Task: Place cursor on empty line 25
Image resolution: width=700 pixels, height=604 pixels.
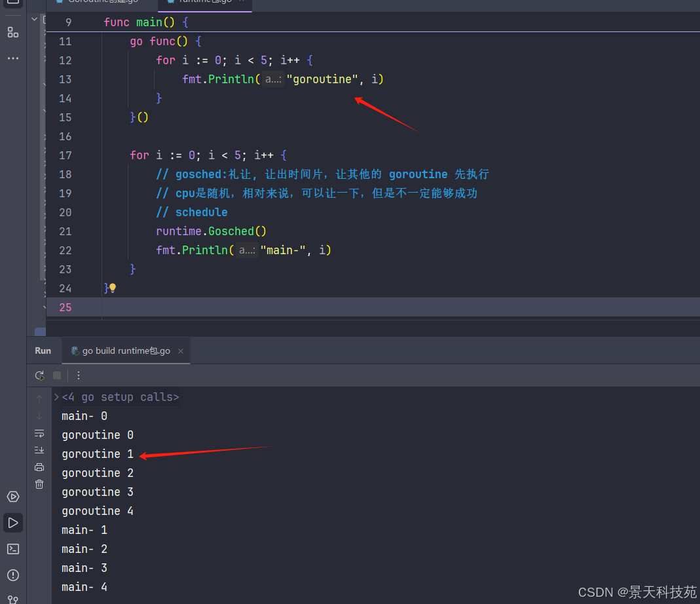Action: 327,307
